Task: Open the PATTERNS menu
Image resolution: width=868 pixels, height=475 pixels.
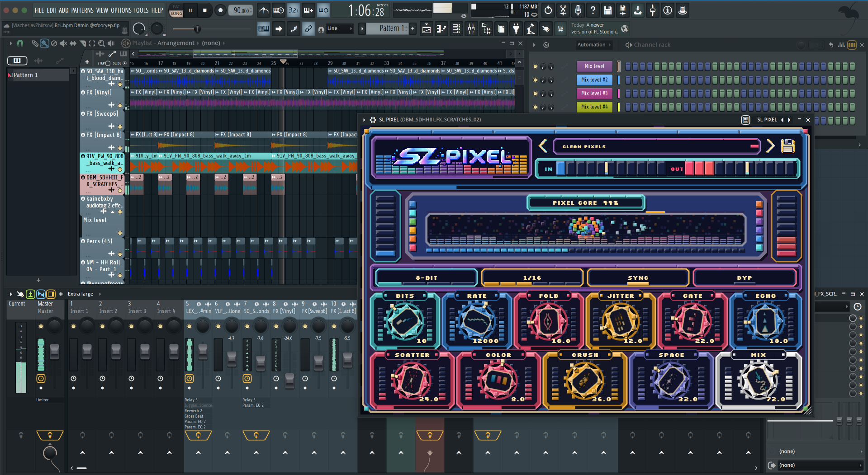Action: click(82, 10)
